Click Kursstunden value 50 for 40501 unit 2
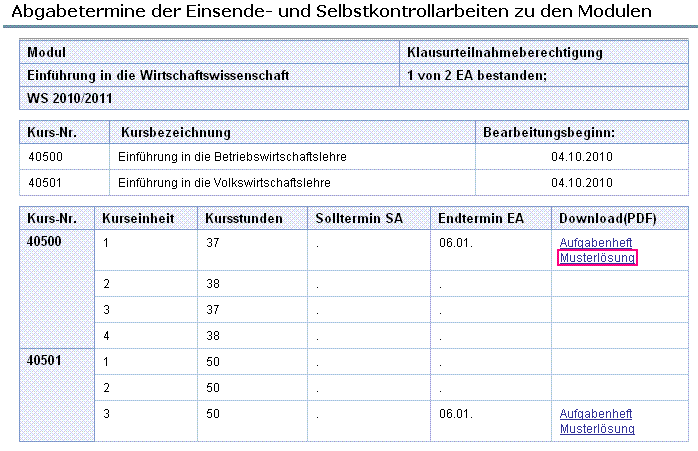Screen dimensions: 698x451 (x=213, y=388)
